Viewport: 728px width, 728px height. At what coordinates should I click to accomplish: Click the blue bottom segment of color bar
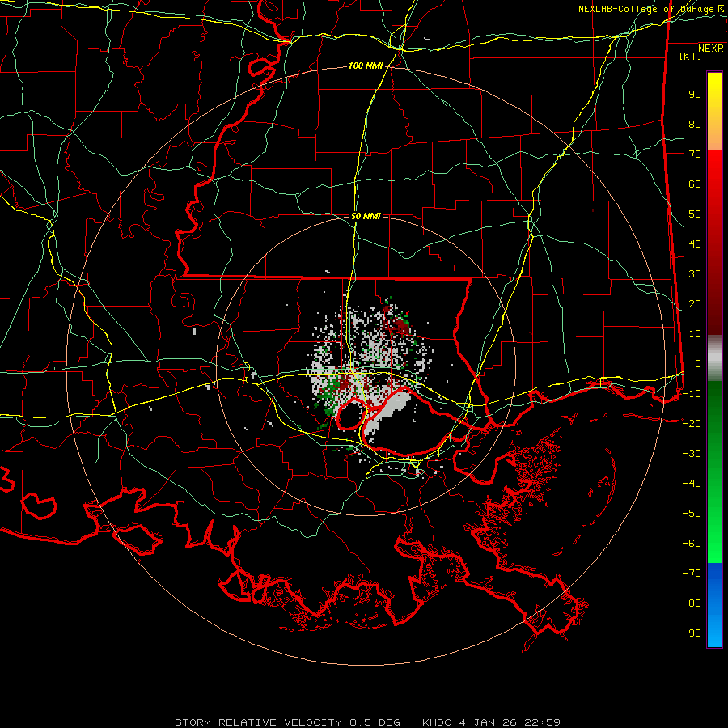pyautogui.click(x=714, y=604)
